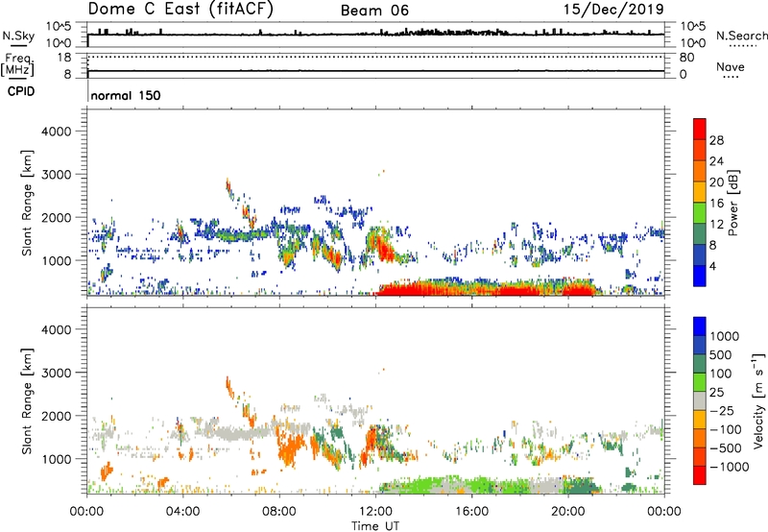Click the '4000' tick in the power panel
The height and width of the screenshot is (532, 768).
coord(57,132)
